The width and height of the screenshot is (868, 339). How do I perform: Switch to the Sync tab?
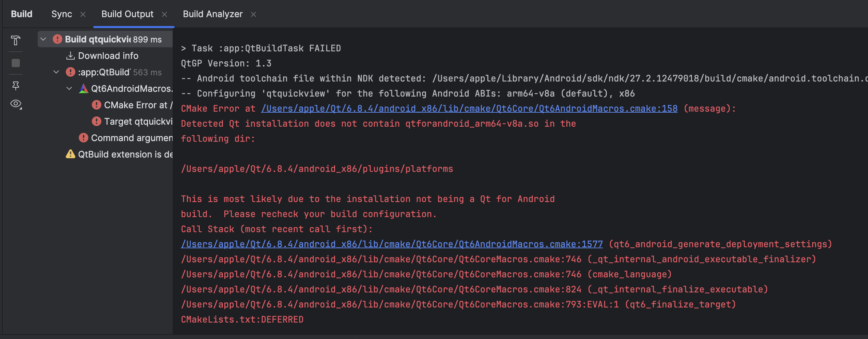62,14
